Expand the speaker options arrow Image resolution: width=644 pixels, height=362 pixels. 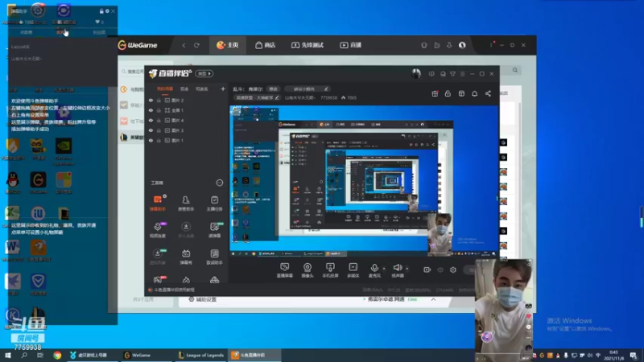(x=407, y=269)
